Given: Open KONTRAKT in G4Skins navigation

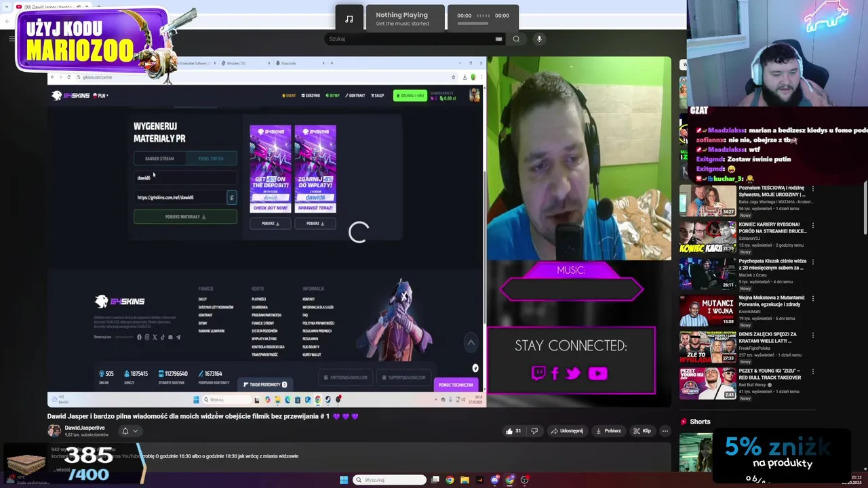Looking at the screenshot, I should point(355,96).
